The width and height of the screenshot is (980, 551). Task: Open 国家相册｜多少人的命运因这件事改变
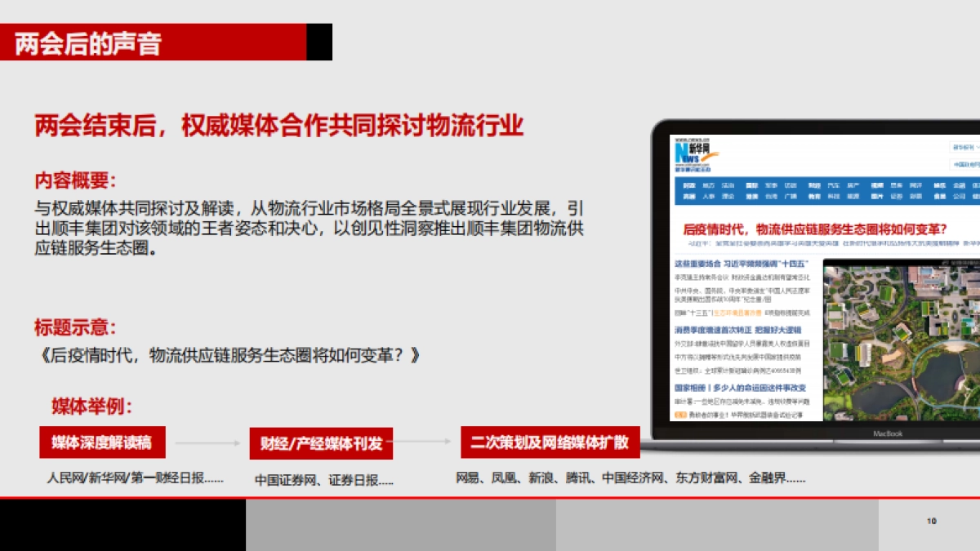click(739, 386)
